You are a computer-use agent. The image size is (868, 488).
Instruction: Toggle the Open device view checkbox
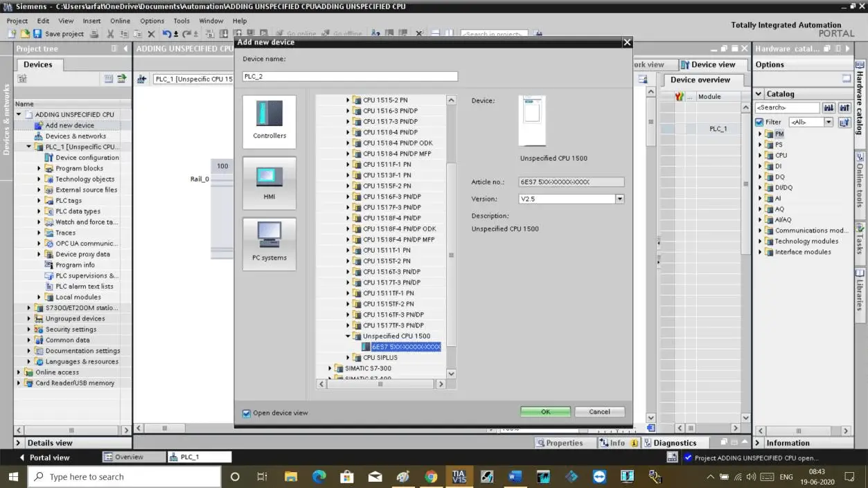tap(246, 413)
